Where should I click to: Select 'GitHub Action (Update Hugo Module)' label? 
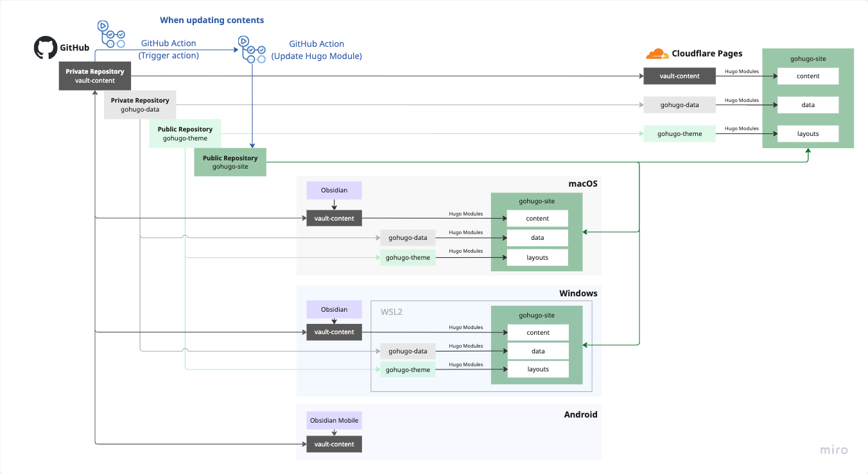317,50
